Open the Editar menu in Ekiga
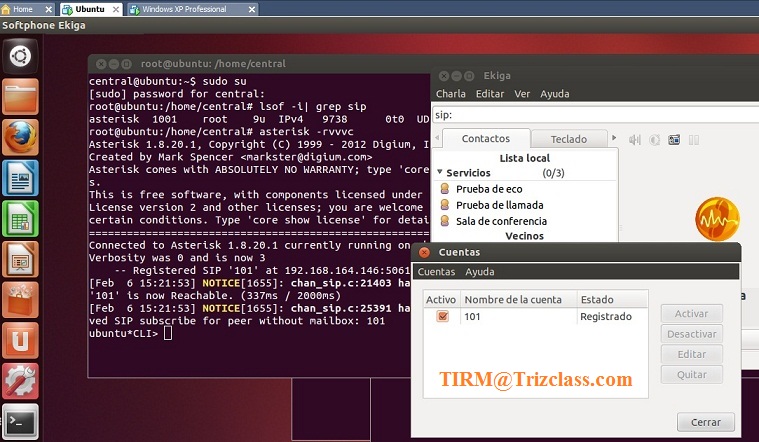This screenshot has width=759, height=442. click(x=490, y=94)
